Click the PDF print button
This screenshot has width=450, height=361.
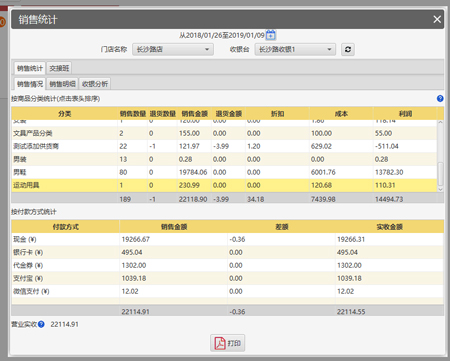pyautogui.click(x=228, y=343)
